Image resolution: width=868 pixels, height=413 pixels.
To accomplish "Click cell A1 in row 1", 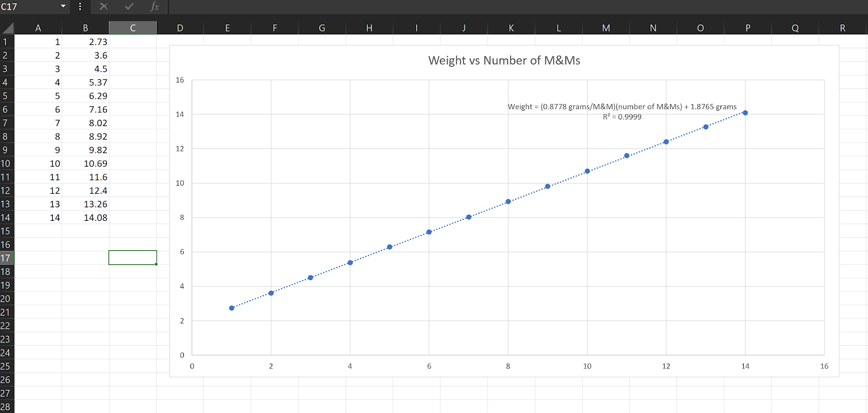I will point(38,42).
